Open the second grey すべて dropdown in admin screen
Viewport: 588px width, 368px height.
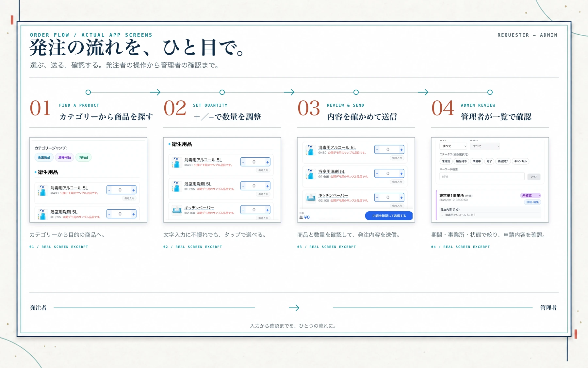(485, 146)
